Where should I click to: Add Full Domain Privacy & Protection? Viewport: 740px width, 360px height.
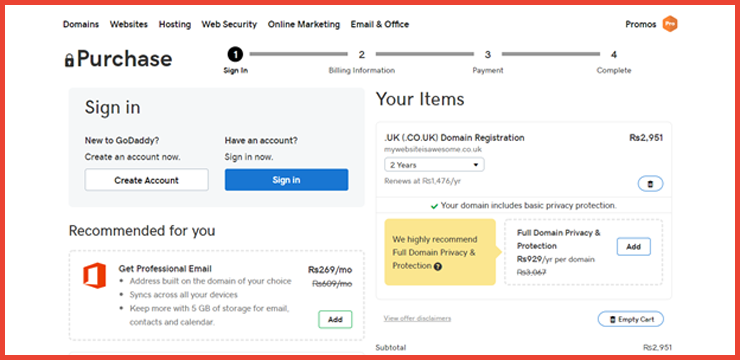click(633, 247)
